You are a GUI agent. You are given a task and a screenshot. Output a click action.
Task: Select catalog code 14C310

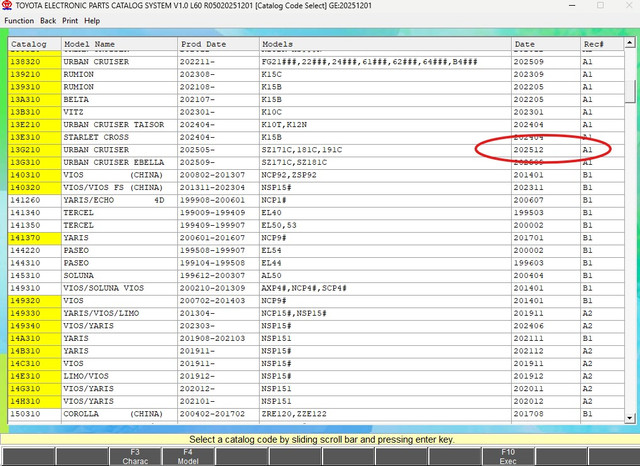(34, 364)
